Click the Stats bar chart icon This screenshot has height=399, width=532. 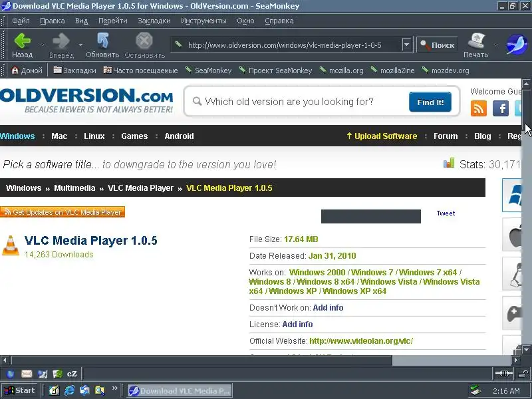[x=448, y=163]
